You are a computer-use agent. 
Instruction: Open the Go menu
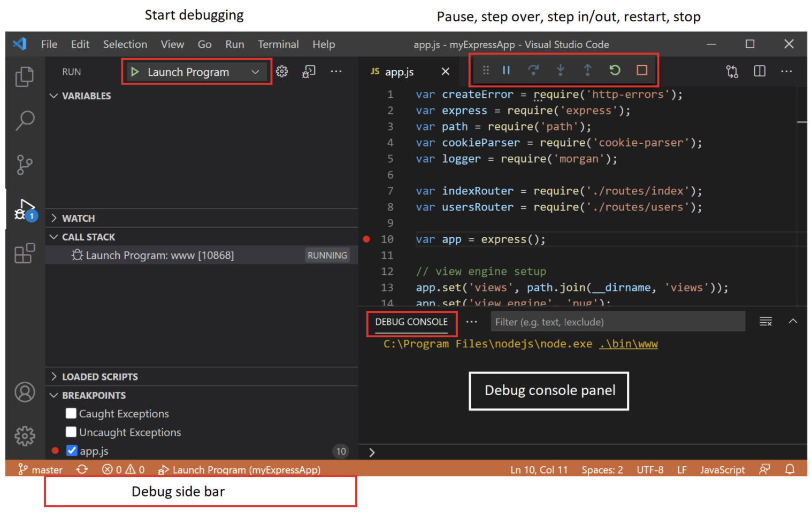pos(205,44)
